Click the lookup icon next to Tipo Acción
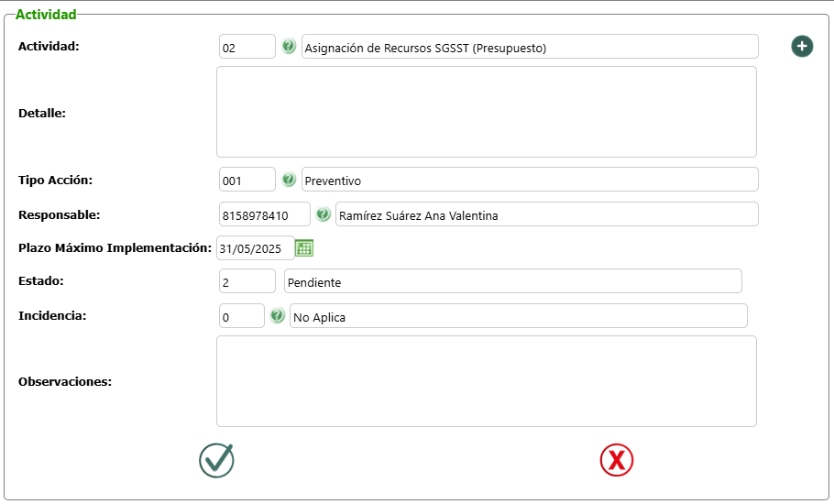This screenshot has width=834, height=504. click(289, 180)
